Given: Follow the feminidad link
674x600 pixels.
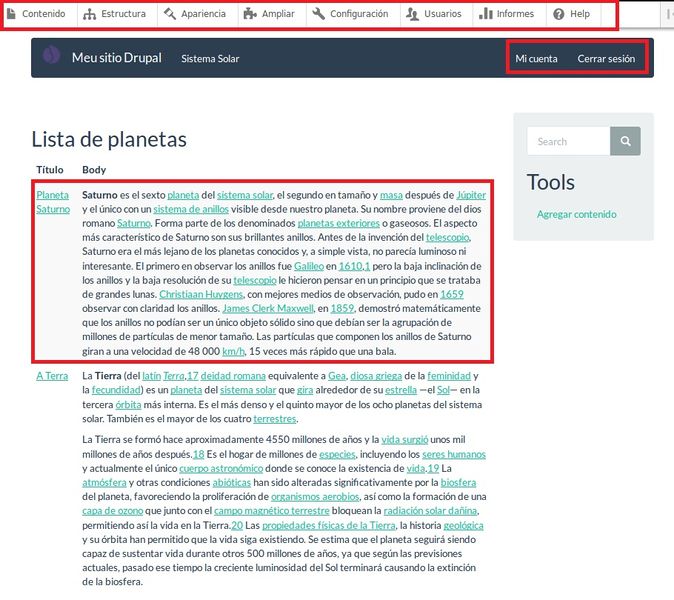Looking at the screenshot, I should click(449, 376).
